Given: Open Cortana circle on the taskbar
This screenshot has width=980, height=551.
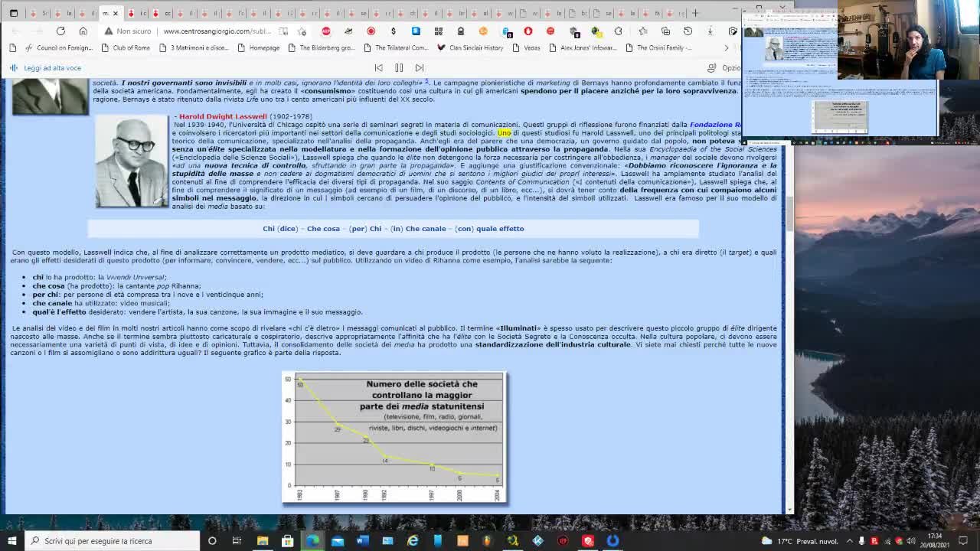Looking at the screenshot, I should (212, 541).
